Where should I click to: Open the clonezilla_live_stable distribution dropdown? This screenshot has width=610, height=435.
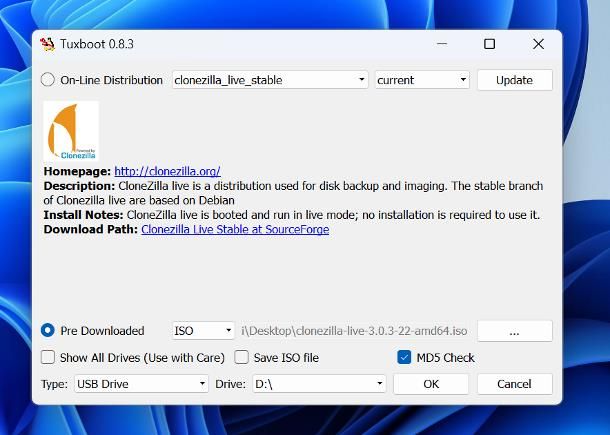pyautogui.click(x=270, y=80)
